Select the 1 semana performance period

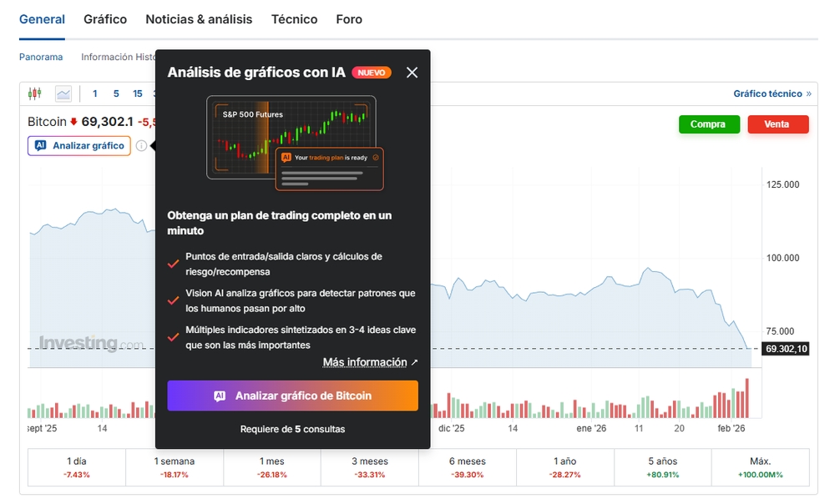(175, 466)
